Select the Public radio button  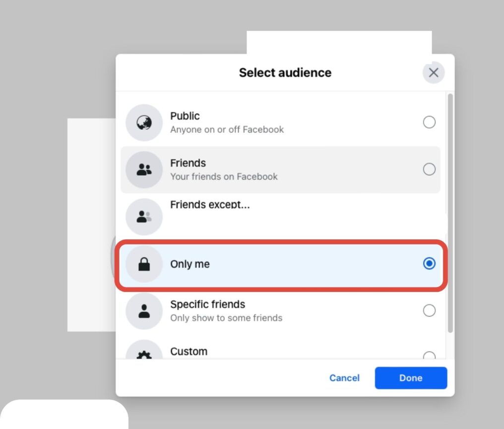pyautogui.click(x=429, y=122)
